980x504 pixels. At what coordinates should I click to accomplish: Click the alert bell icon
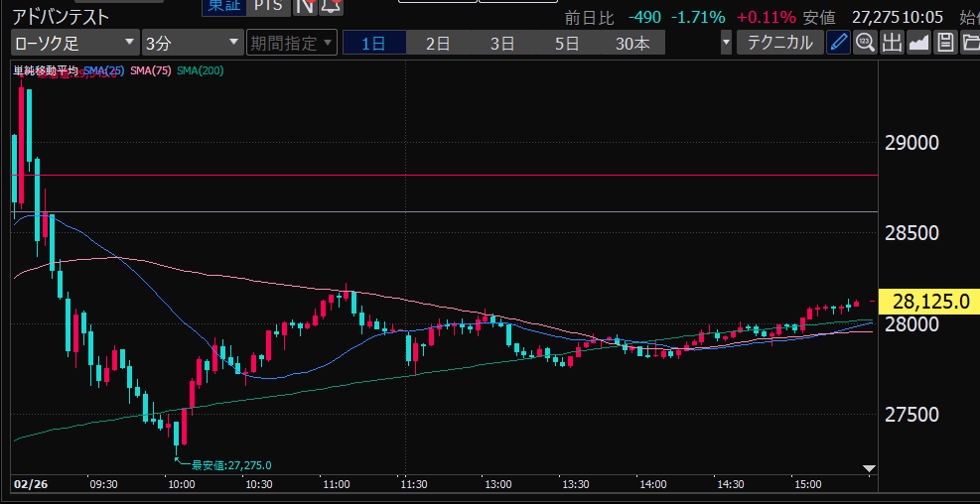coord(331,6)
